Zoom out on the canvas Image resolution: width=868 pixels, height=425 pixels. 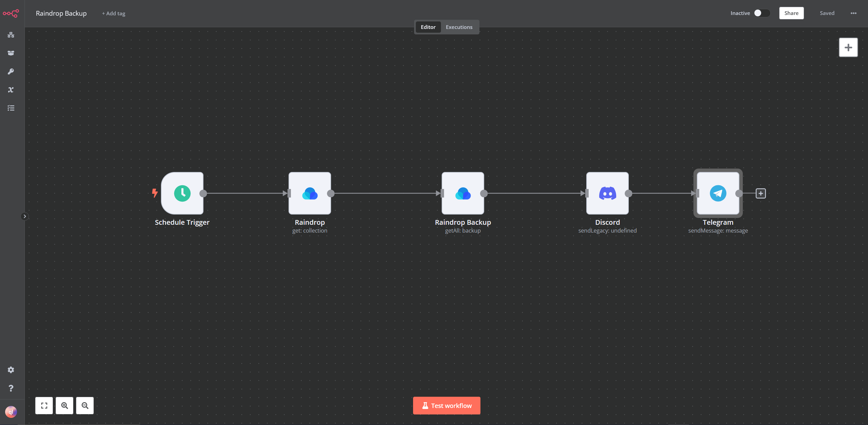pyautogui.click(x=85, y=406)
